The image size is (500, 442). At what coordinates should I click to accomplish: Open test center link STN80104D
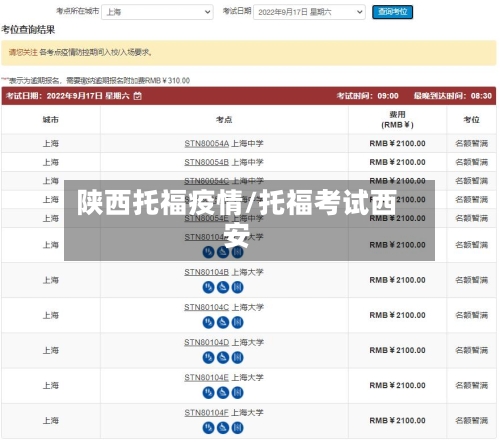[x=206, y=343]
